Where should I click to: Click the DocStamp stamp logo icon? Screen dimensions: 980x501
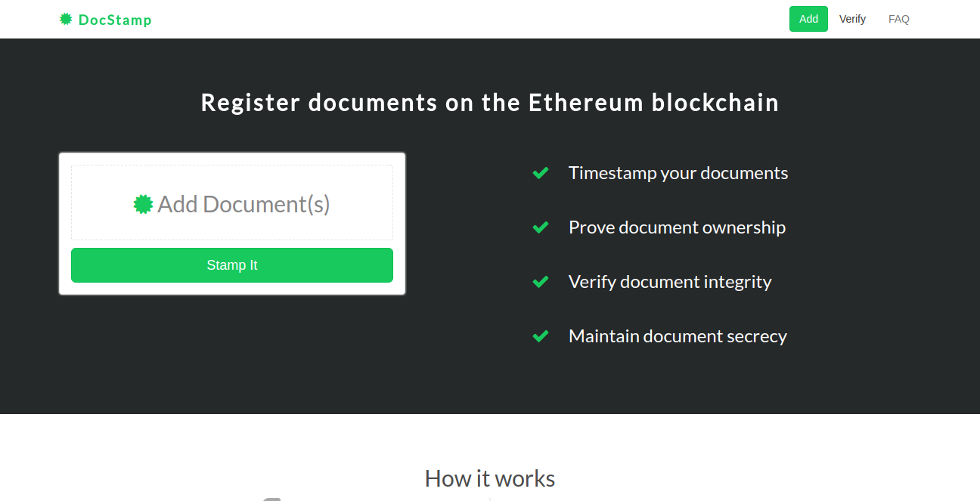66,19
